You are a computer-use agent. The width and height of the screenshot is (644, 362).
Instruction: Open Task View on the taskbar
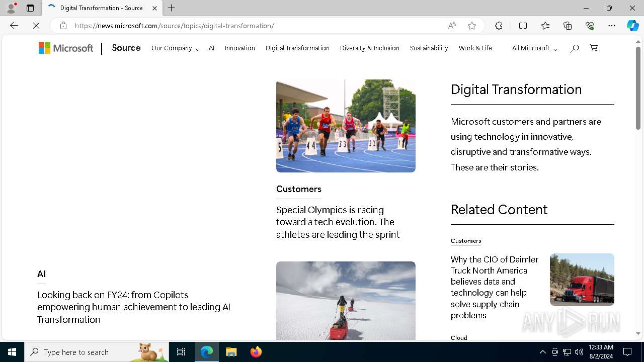(x=181, y=352)
